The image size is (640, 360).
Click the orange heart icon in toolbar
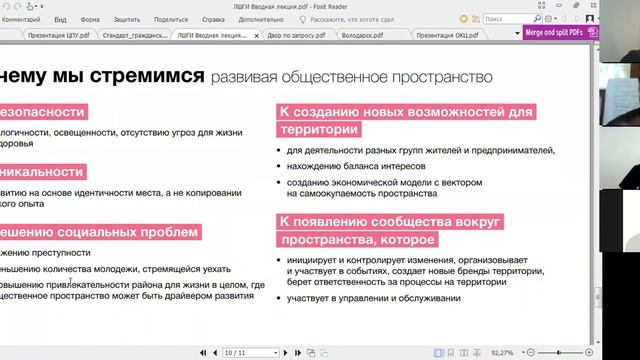(x=463, y=19)
